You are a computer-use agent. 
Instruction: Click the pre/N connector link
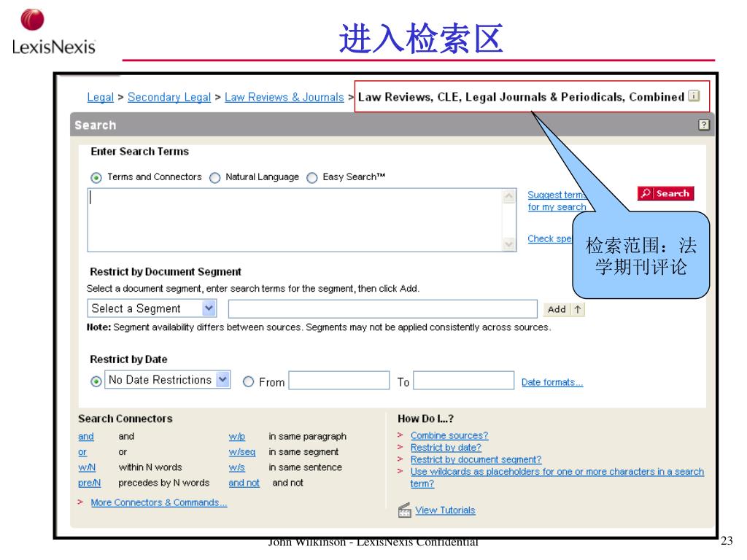click(x=90, y=483)
